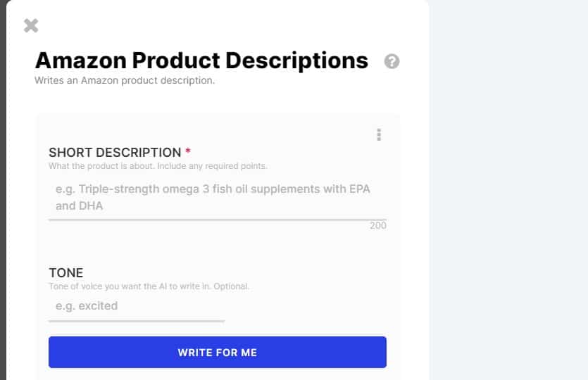Click the dark strip left of dialog

tap(3, 190)
